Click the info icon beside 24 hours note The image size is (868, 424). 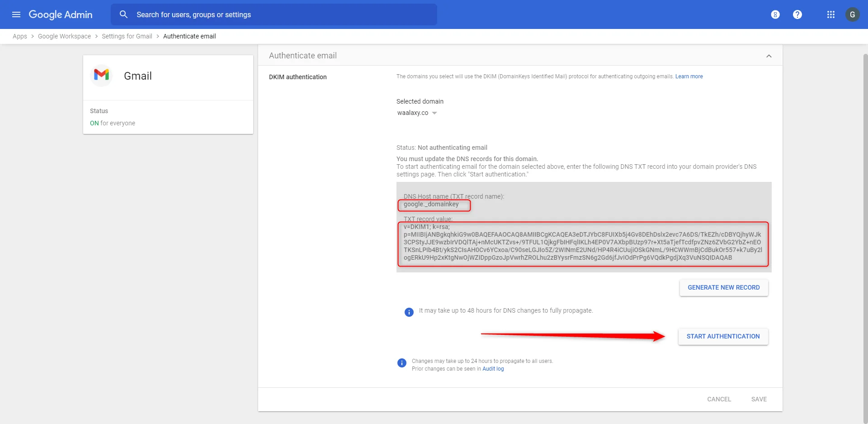[402, 363]
